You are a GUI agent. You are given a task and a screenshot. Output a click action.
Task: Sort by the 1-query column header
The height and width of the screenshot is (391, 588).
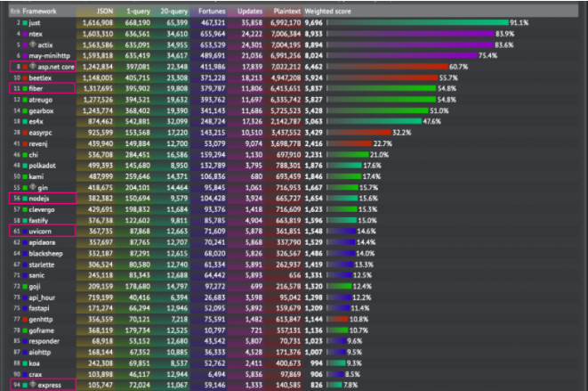point(139,12)
